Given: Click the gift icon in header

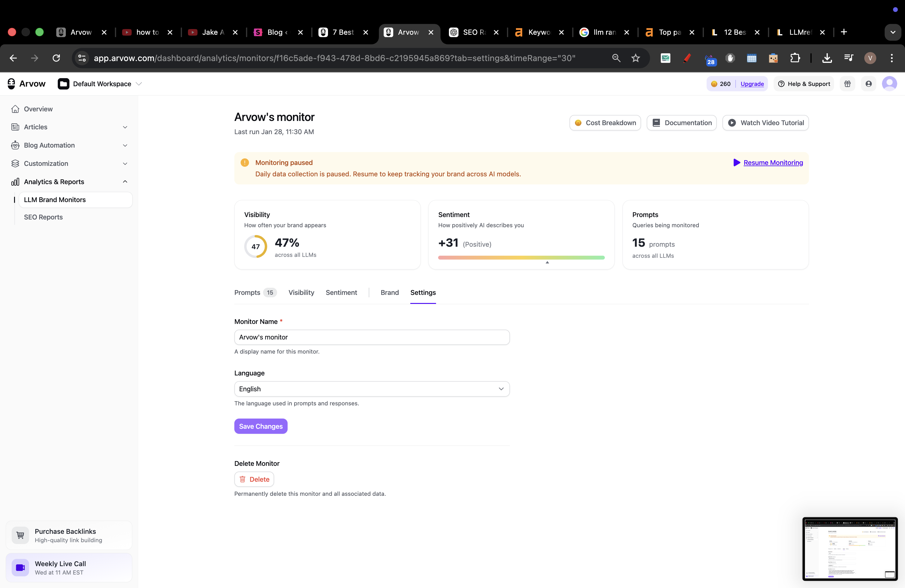Looking at the screenshot, I should pyautogui.click(x=848, y=84).
